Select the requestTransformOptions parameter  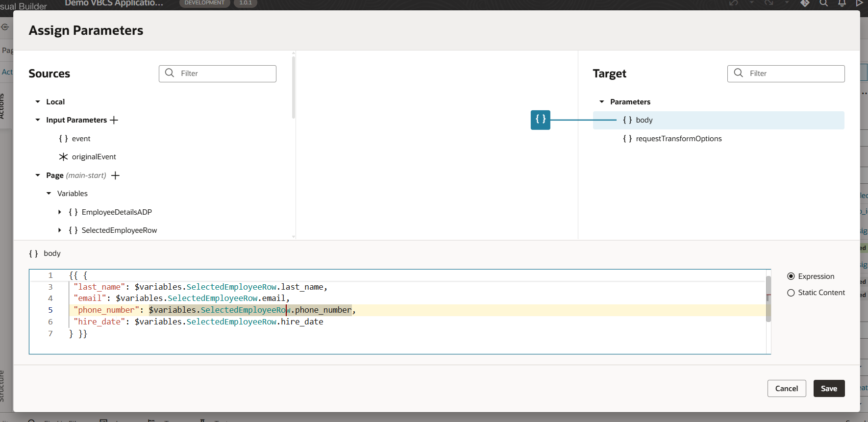pos(678,139)
